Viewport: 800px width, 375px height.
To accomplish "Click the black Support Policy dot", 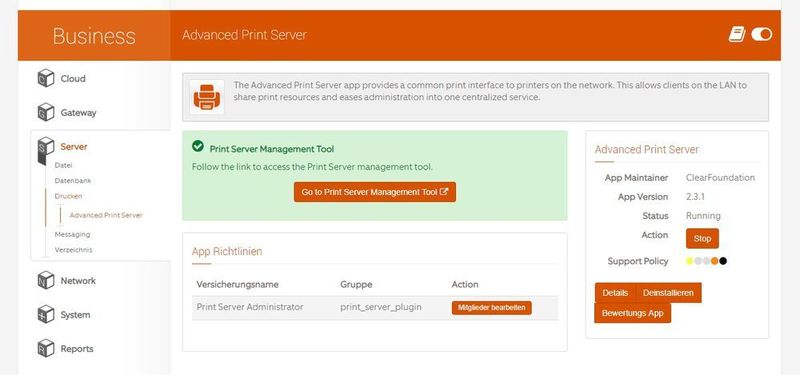I will tap(723, 261).
